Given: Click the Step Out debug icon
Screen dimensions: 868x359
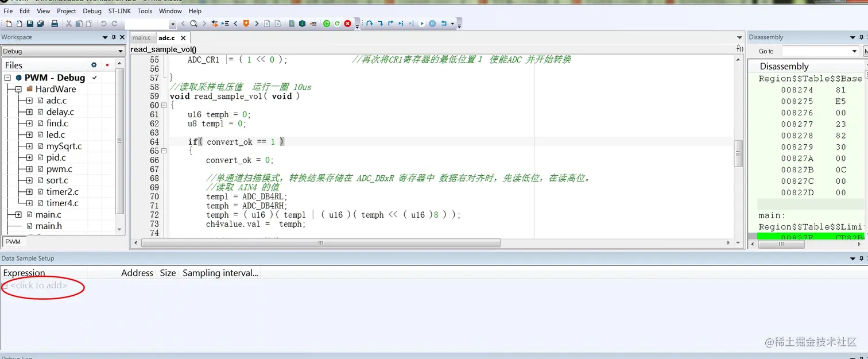Looking at the screenshot, I should 390,24.
